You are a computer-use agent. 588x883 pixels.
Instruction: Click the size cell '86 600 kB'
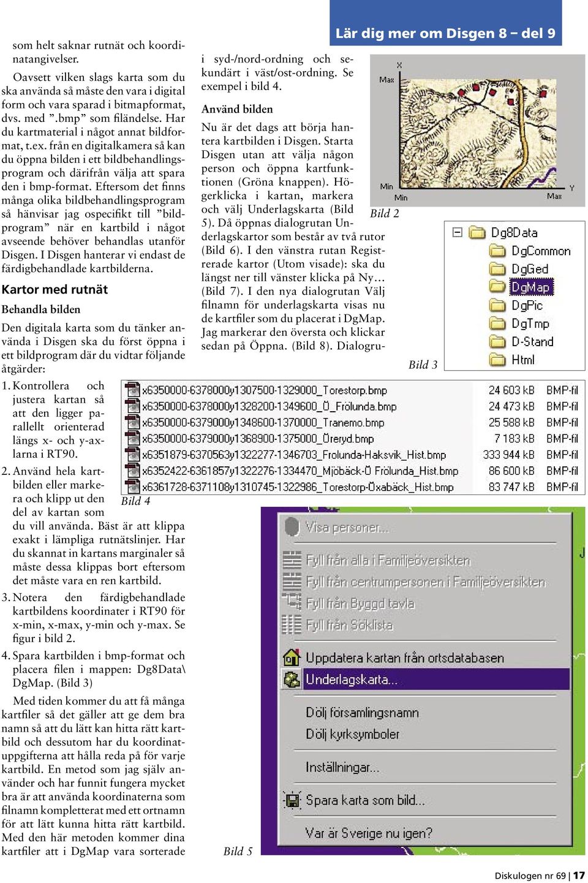[511, 471]
